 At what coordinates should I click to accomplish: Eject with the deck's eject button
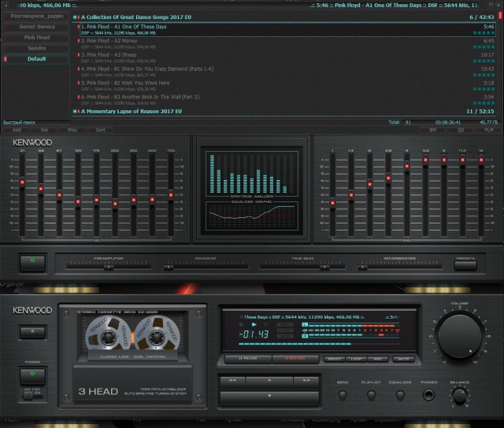coord(32,332)
